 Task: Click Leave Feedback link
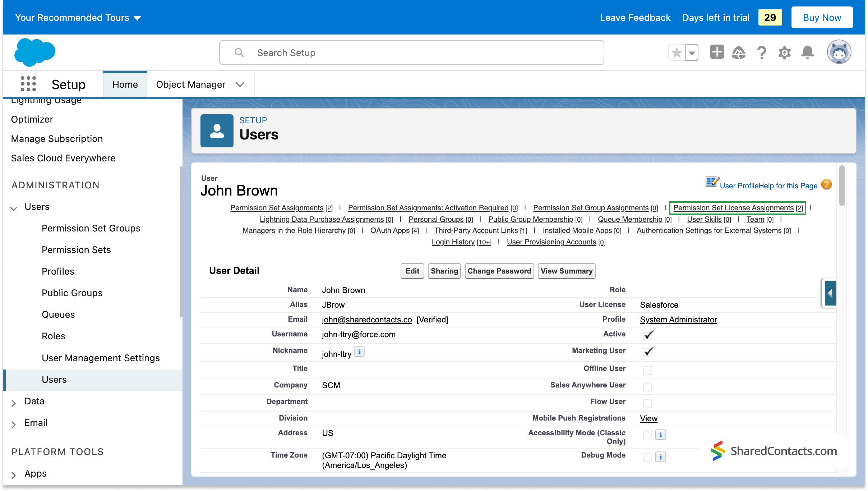(635, 18)
